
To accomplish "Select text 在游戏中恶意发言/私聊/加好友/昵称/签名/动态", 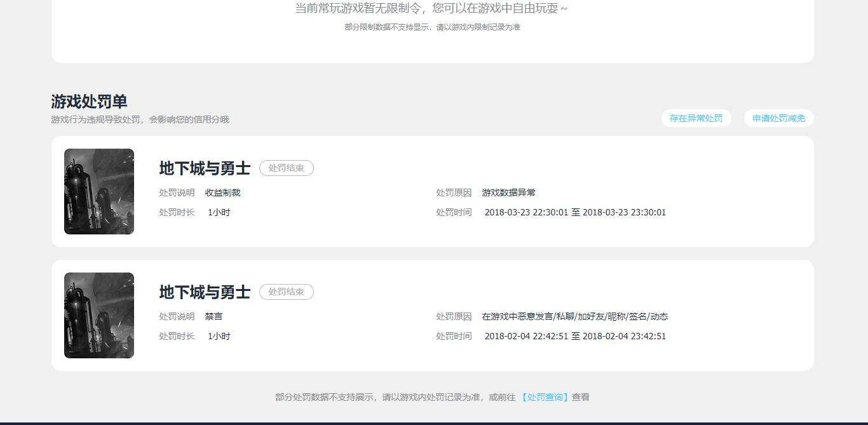I will 574,316.
